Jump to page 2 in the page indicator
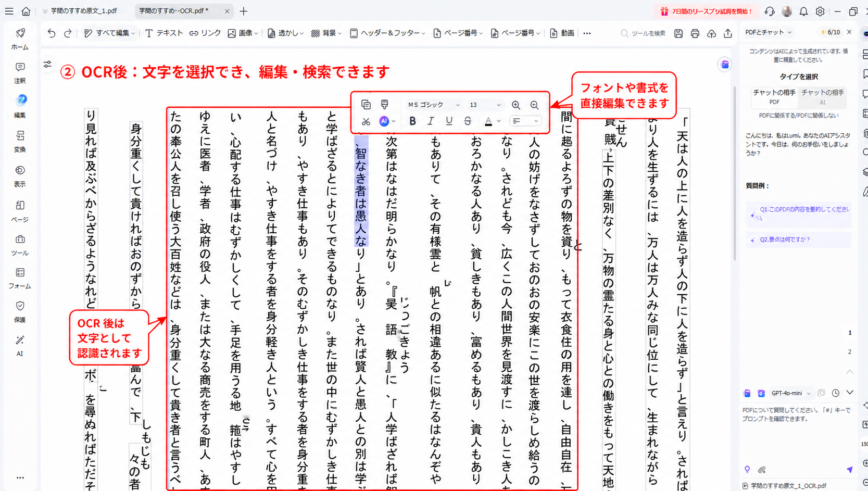Viewport: 868px width, 491px height. point(849,352)
